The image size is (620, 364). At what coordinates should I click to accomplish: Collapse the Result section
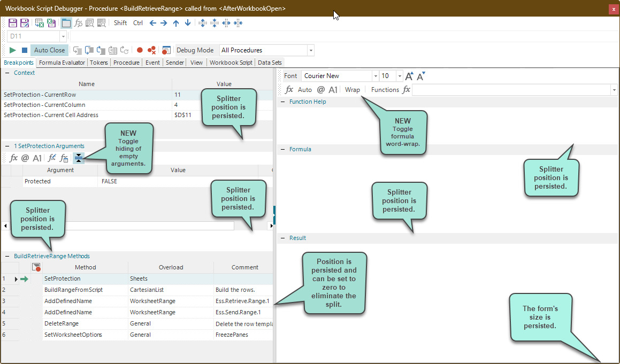(x=282, y=238)
